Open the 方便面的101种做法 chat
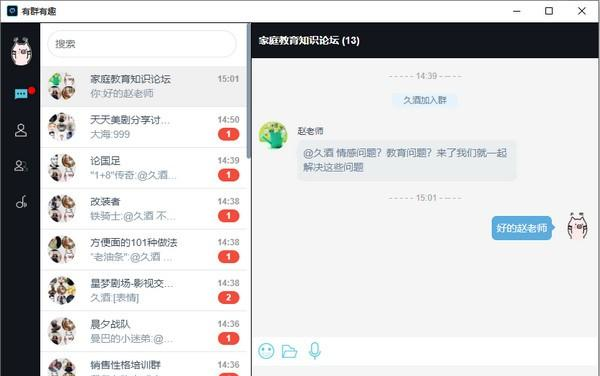The image size is (600, 376). tap(143, 250)
